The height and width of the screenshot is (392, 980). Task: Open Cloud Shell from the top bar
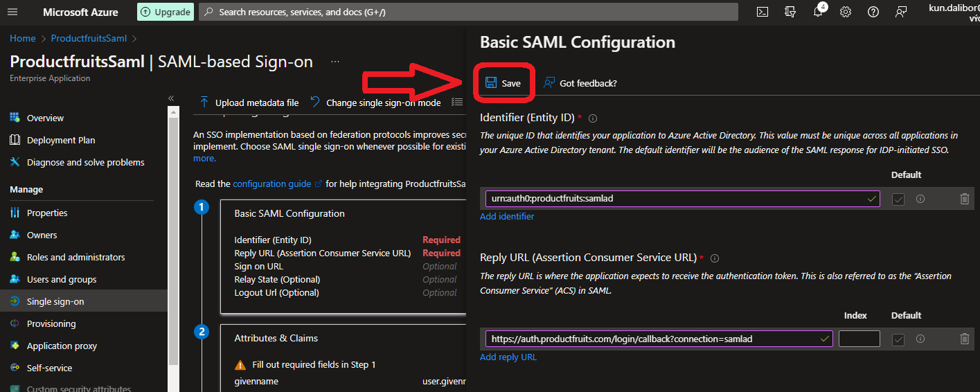(762, 12)
